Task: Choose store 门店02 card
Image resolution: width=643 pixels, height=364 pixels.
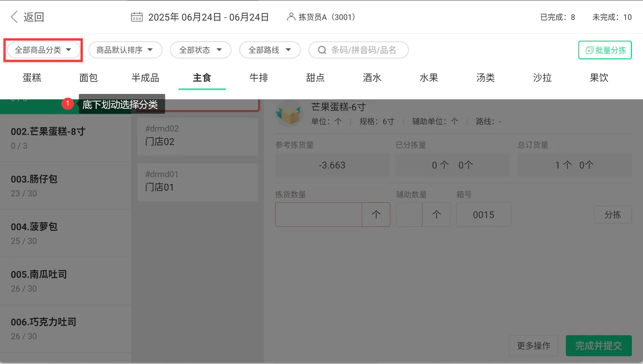Action: point(197,137)
